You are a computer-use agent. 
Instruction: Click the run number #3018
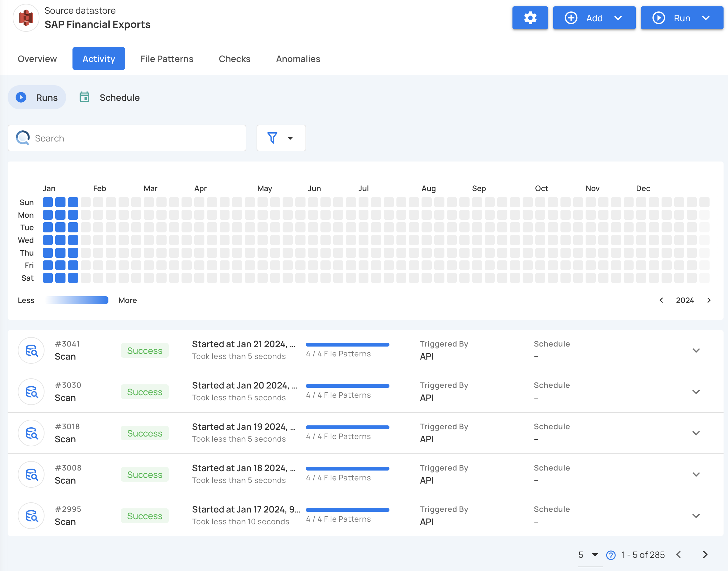(67, 427)
